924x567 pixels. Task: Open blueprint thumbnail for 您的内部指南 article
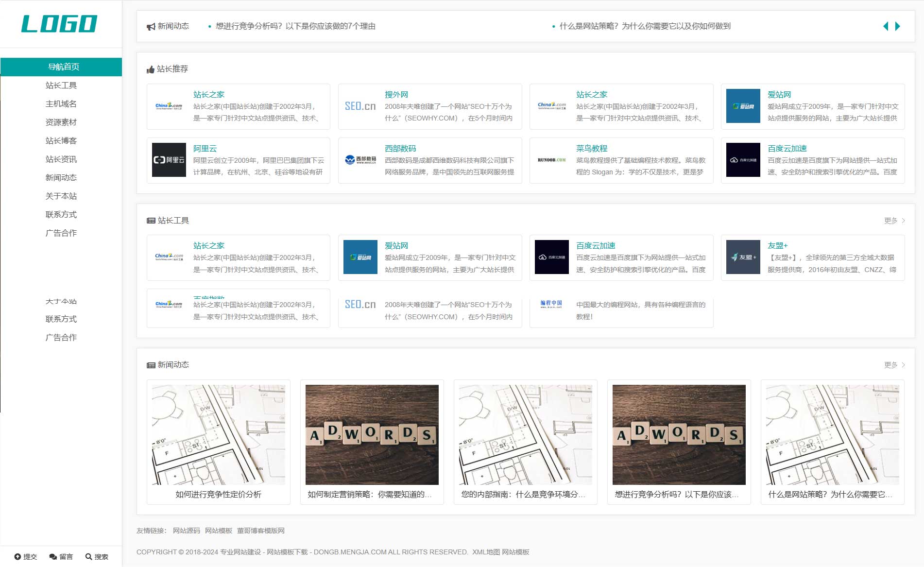pos(526,435)
